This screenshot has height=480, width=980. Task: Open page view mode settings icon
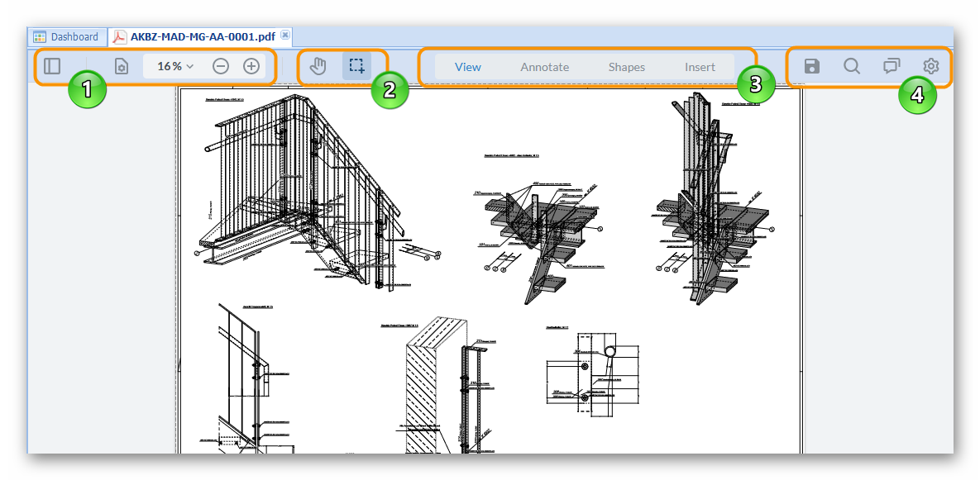121,66
